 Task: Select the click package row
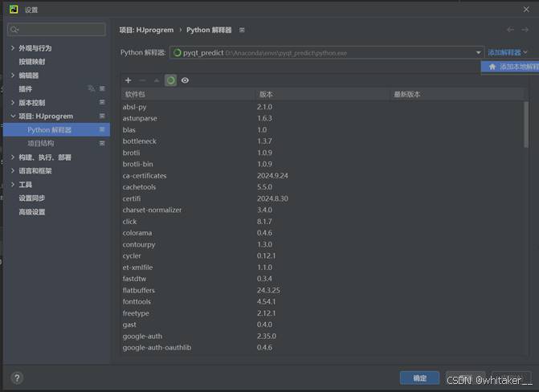tap(322, 222)
